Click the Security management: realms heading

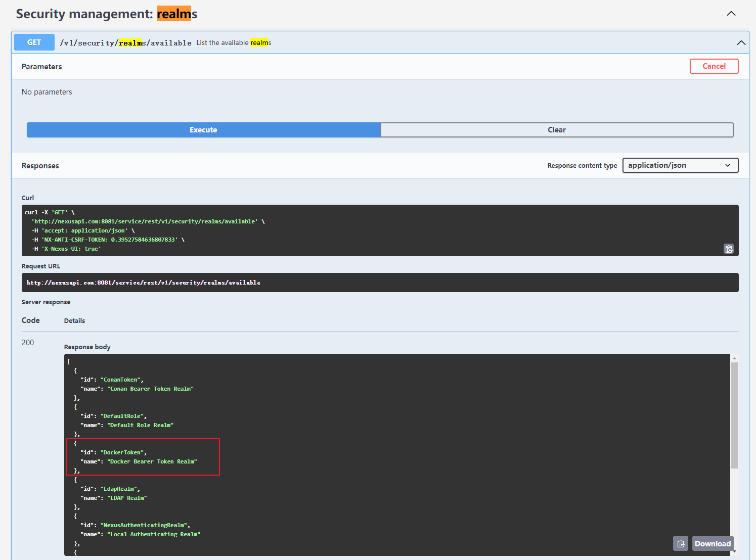[x=107, y=14]
